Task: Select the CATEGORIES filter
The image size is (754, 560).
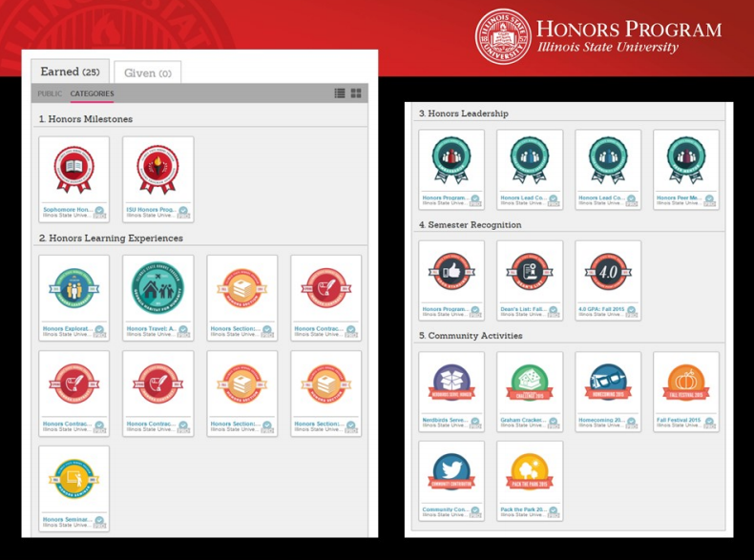Action: click(x=92, y=93)
